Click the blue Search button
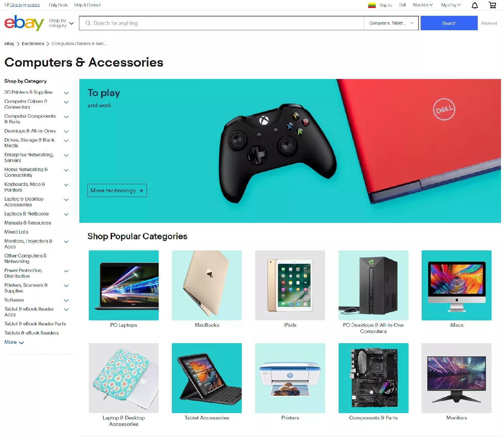Viewport: 504px width, 442px height. (x=449, y=23)
